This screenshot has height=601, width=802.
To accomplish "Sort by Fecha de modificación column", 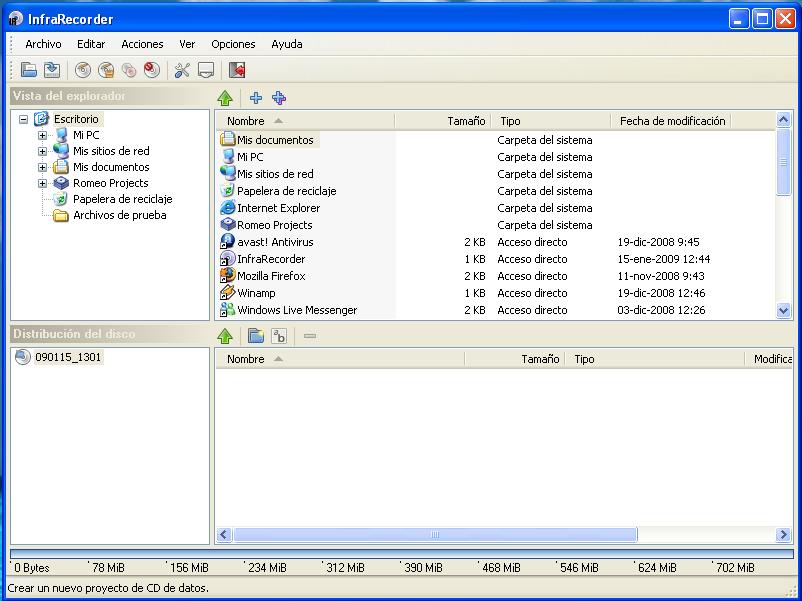I will point(671,121).
